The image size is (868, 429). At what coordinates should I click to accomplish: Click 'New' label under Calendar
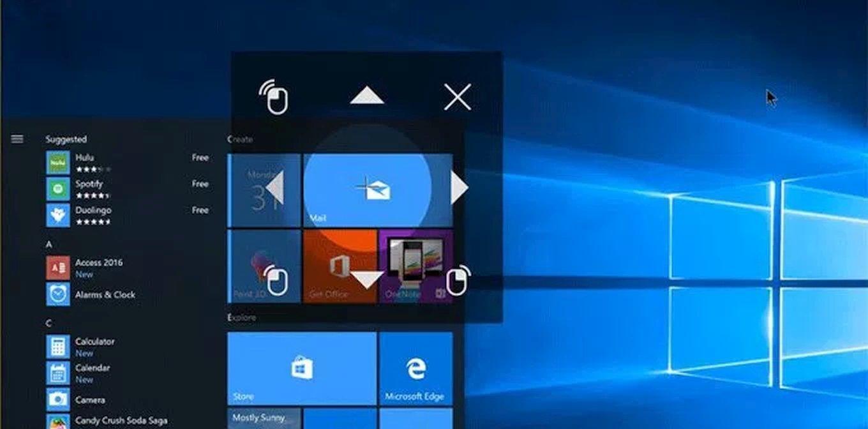pos(84,379)
